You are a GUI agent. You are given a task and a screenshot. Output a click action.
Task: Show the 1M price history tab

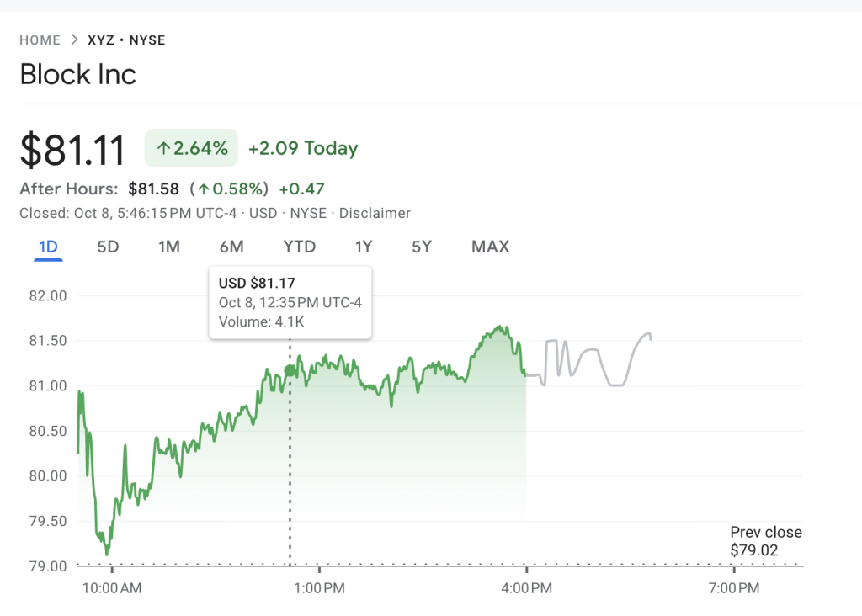pos(169,247)
